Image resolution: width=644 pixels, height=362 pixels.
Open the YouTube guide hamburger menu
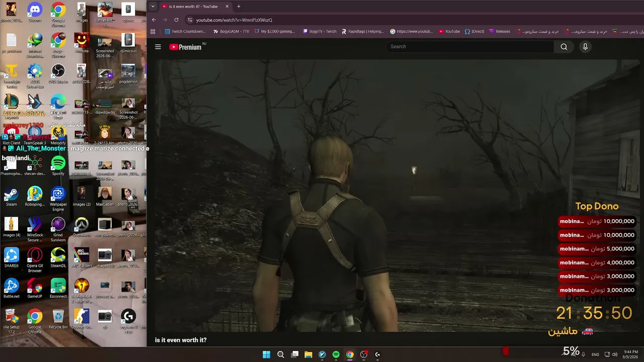coord(158,47)
